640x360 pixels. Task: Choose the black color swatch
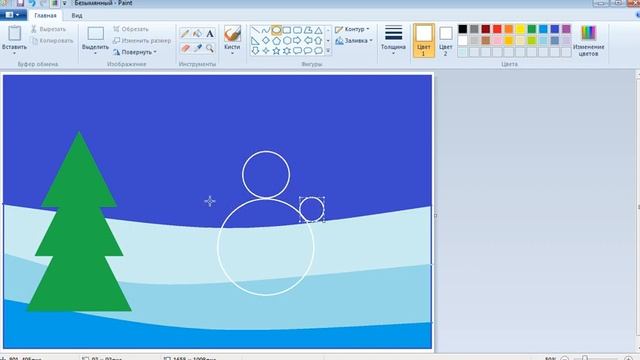coord(462,29)
